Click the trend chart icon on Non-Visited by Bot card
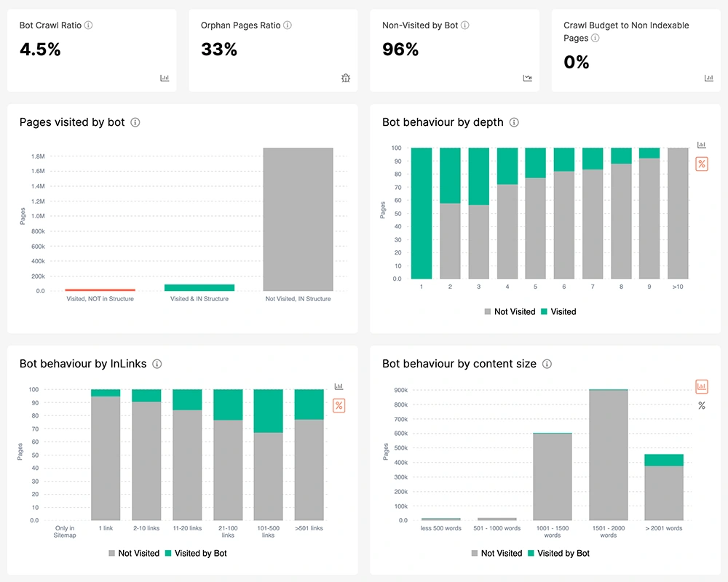This screenshot has width=728, height=582. 528,78
